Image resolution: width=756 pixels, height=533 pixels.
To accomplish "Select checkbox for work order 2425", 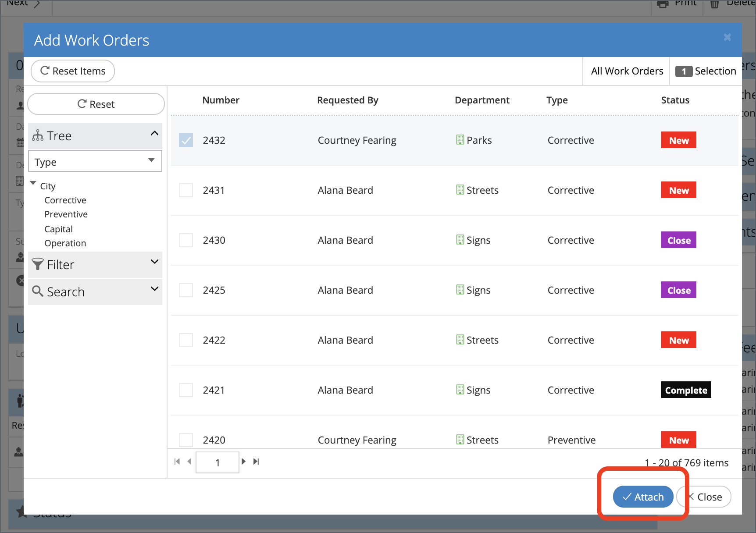I will 186,290.
